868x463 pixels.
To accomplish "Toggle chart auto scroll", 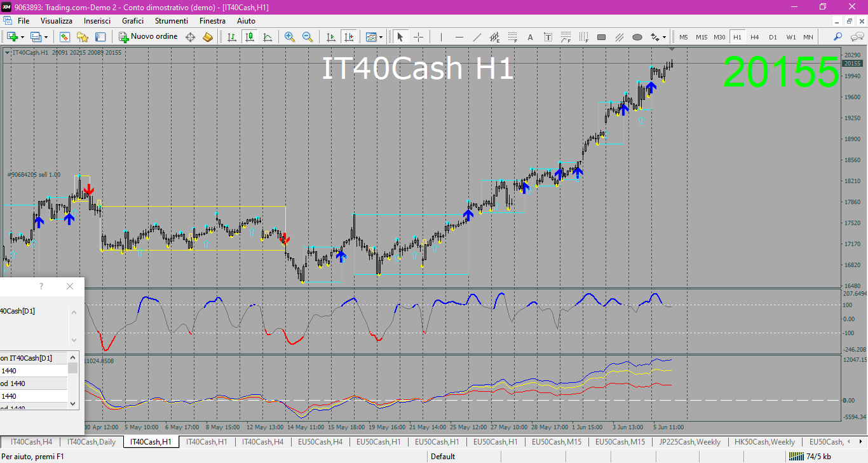I will 330,37.
